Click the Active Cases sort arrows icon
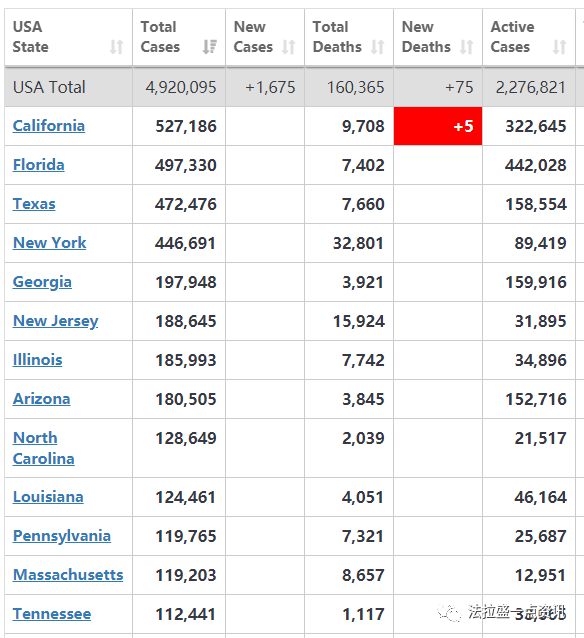The width and height of the screenshot is (584, 638). (x=560, y=47)
